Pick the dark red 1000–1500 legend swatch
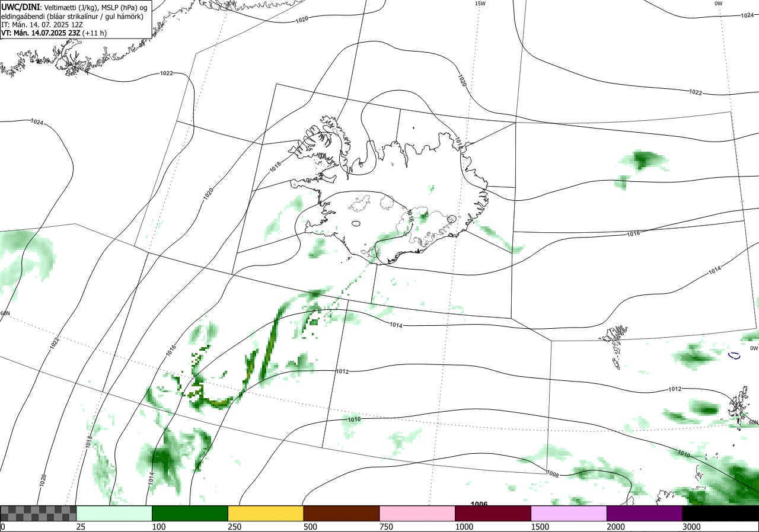This screenshot has width=759, height=532. [x=493, y=513]
